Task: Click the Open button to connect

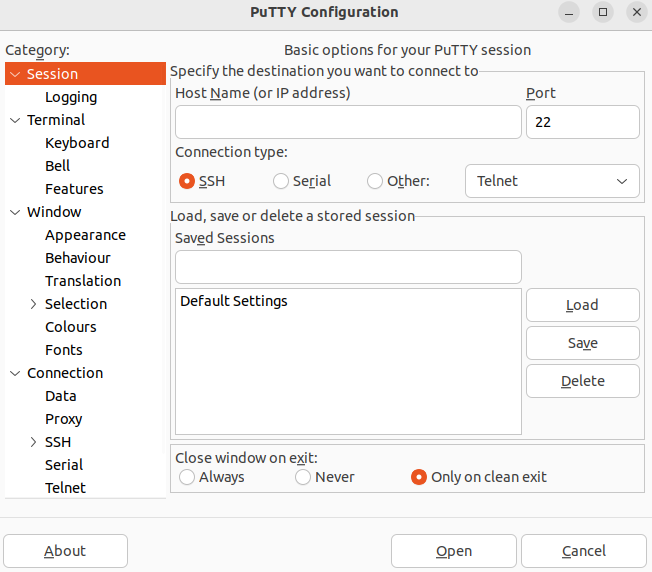Action: coord(453,551)
